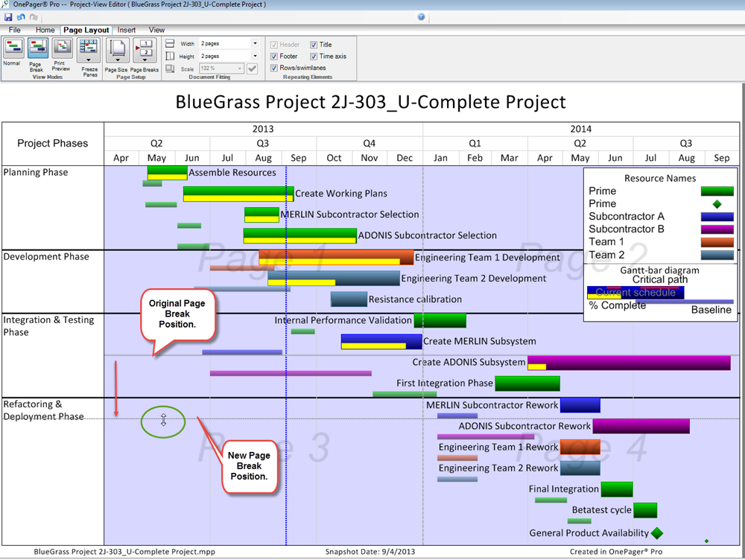Click the 'Resource Names' legend title
Image resolution: width=745 pixels, height=560 pixels.
(x=660, y=178)
